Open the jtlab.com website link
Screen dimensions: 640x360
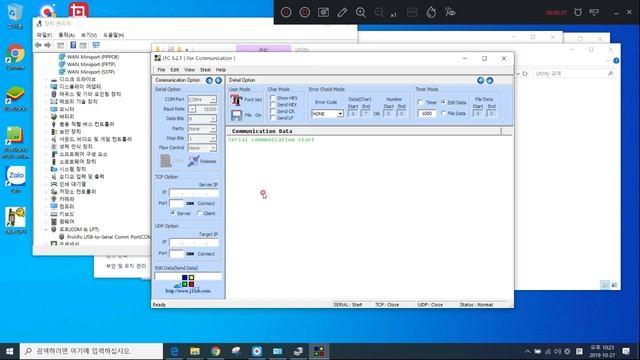188,291
